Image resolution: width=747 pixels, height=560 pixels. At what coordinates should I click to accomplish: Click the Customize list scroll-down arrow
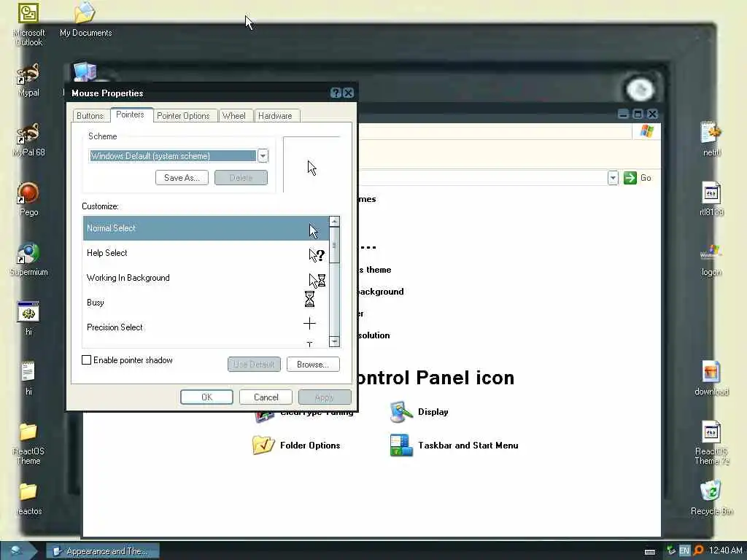pos(334,341)
